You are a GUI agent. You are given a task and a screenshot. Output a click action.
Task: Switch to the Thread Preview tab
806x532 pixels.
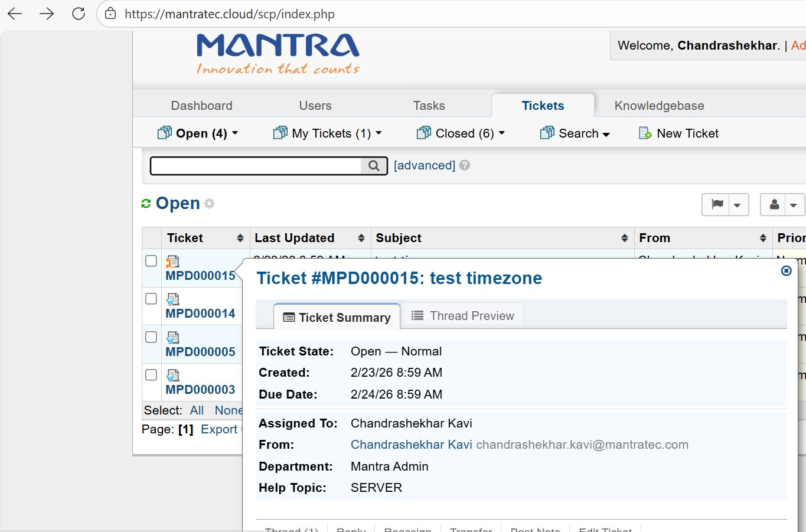pyautogui.click(x=462, y=316)
